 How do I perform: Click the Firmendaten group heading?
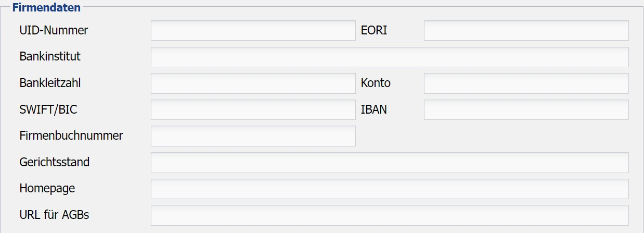(46, 8)
